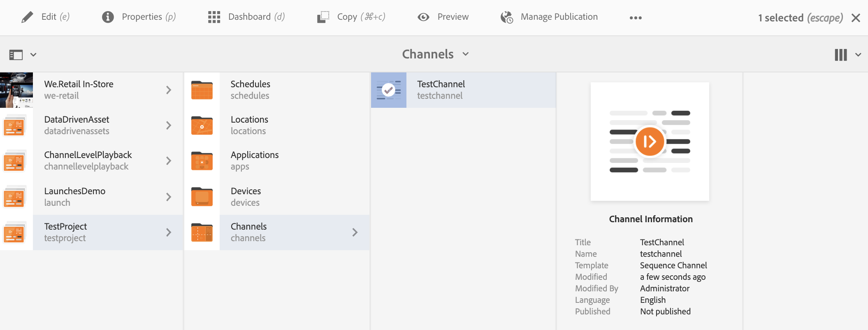Click the channel preview thumbnail
This screenshot has width=868, height=330.
[650, 142]
